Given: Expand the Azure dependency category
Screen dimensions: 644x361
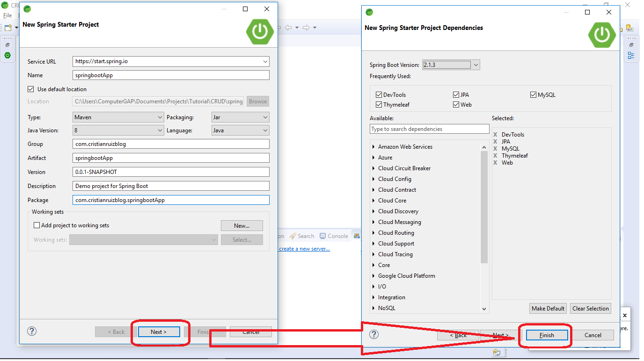Looking at the screenshot, I should 373,158.
